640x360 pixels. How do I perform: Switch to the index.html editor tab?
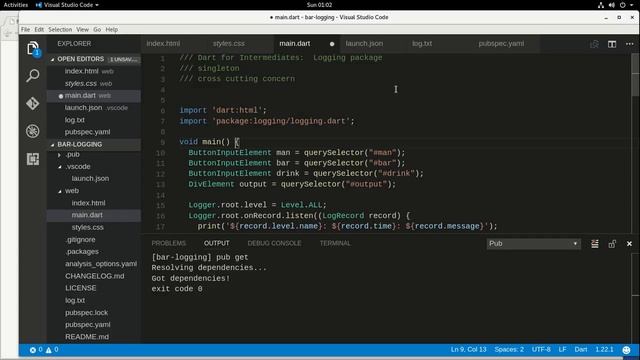164,44
